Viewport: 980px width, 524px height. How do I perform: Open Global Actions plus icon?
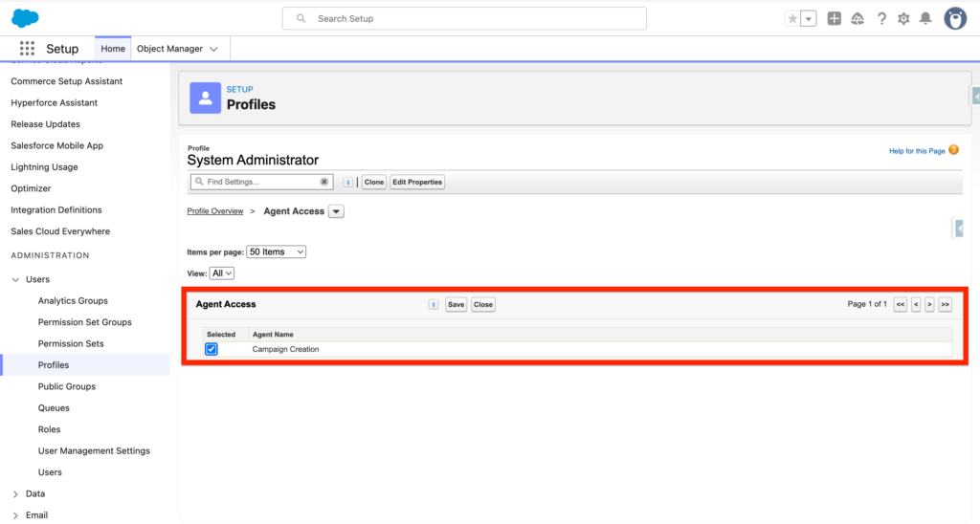click(835, 18)
